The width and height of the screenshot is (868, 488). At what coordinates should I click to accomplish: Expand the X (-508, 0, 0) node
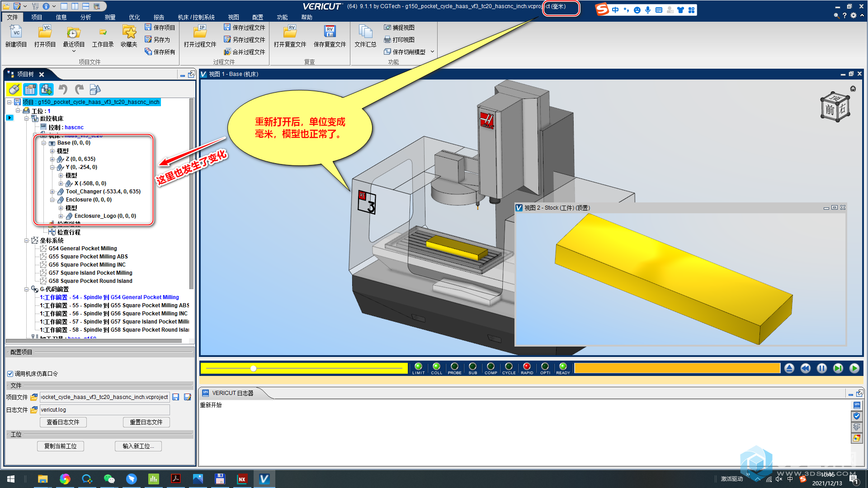pos(61,183)
